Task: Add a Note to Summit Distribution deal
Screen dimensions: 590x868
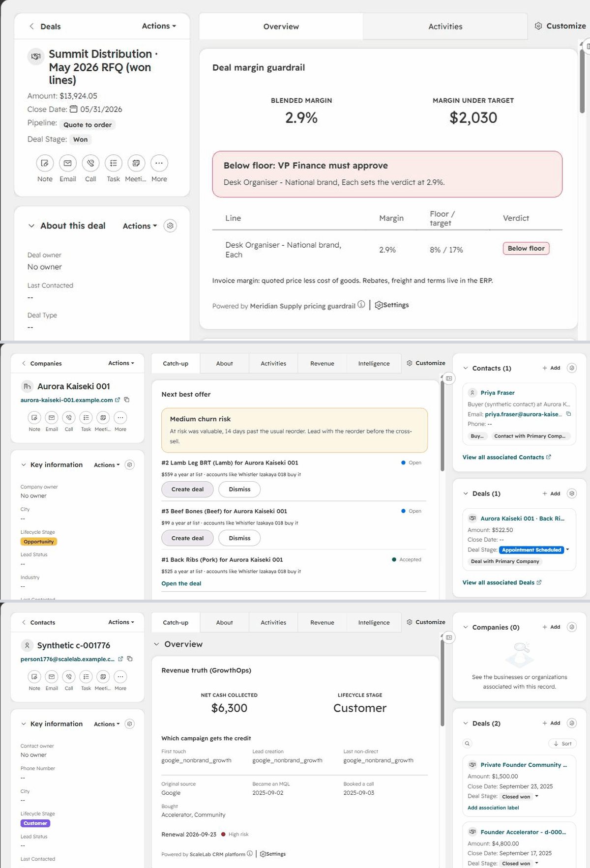Action: tap(45, 163)
